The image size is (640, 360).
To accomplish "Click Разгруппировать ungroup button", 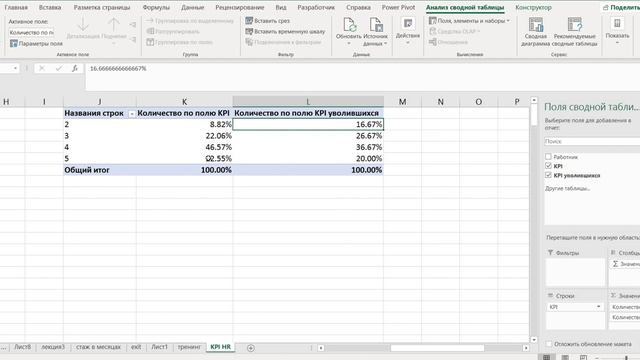I will pyautogui.click(x=172, y=31).
